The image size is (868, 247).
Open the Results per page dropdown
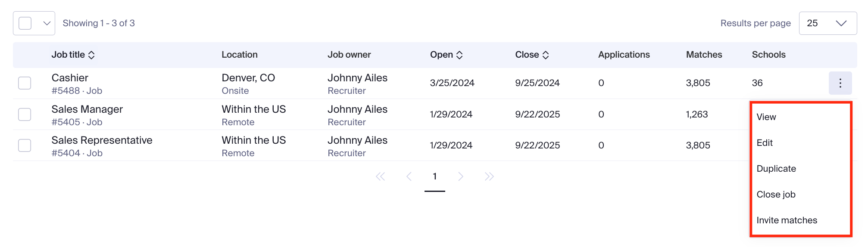[827, 23]
